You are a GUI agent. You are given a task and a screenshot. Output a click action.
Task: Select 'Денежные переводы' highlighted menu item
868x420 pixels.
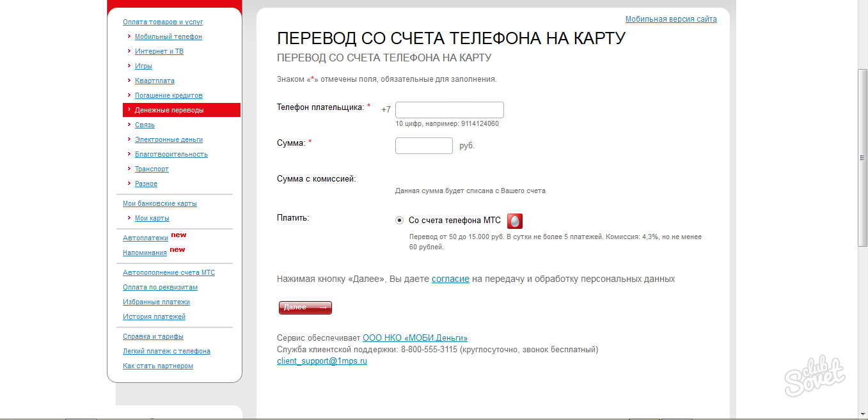click(x=182, y=110)
